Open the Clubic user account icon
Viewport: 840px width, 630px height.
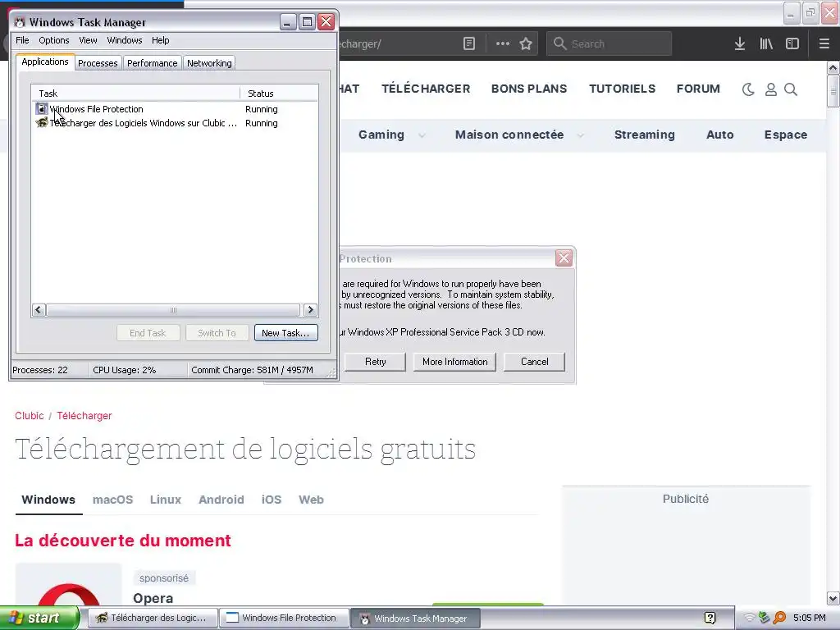pos(771,89)
